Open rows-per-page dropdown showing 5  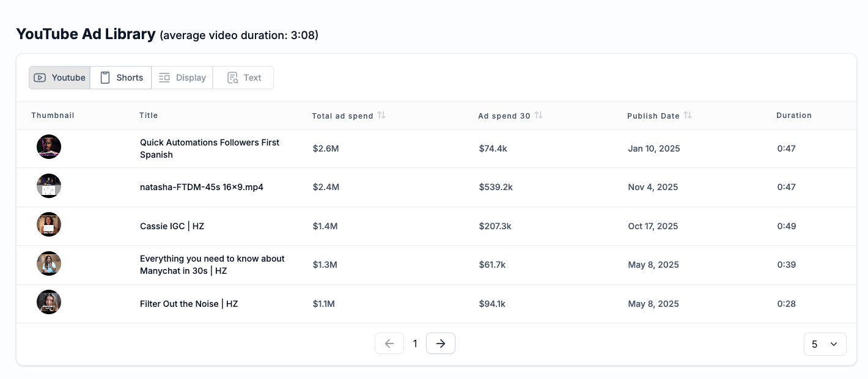point(825,344)
